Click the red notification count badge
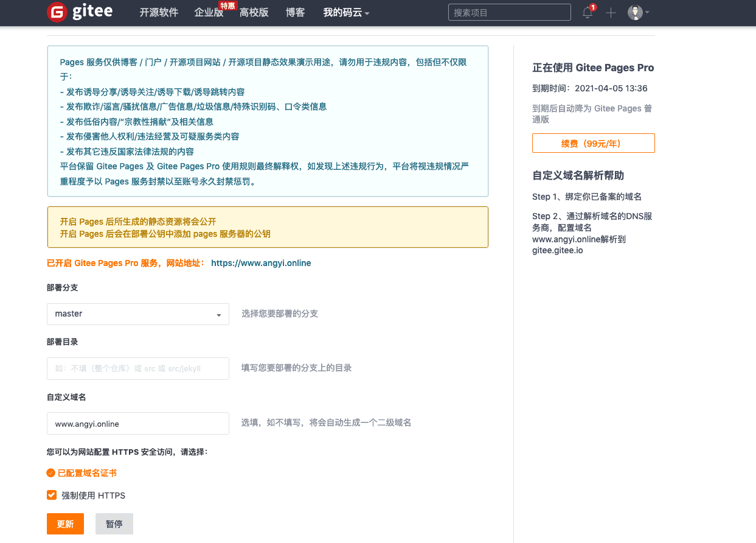The width and height of the screenshot is (756, 543). 593,7
